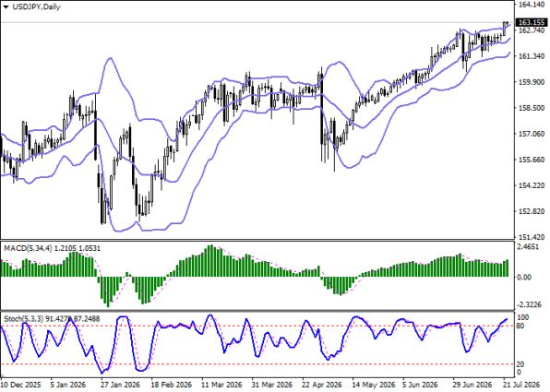Click the 164.140 price axis value
Image resolution: width=550 pixels, height=392 pixels.
click(531, 5)
